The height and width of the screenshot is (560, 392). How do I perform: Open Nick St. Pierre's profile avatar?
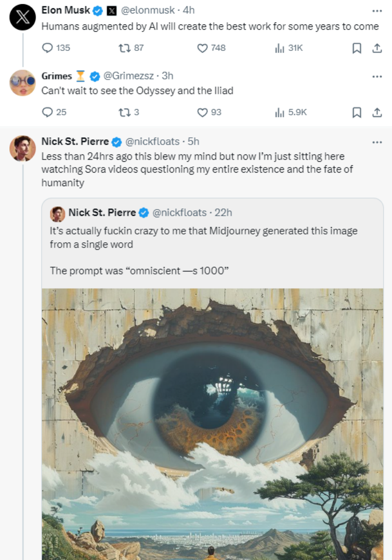coord(22,149)
